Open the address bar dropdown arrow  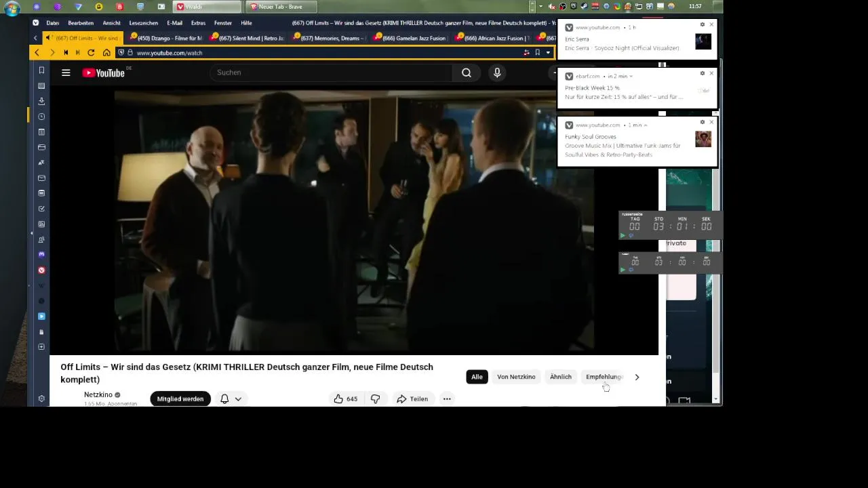tap(548, 52)
